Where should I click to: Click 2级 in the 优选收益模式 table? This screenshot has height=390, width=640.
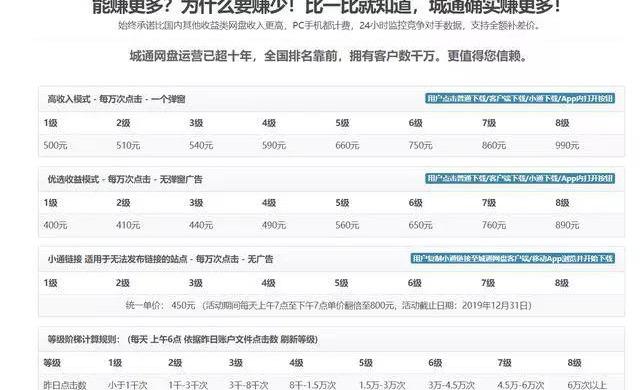pos(123,203)
